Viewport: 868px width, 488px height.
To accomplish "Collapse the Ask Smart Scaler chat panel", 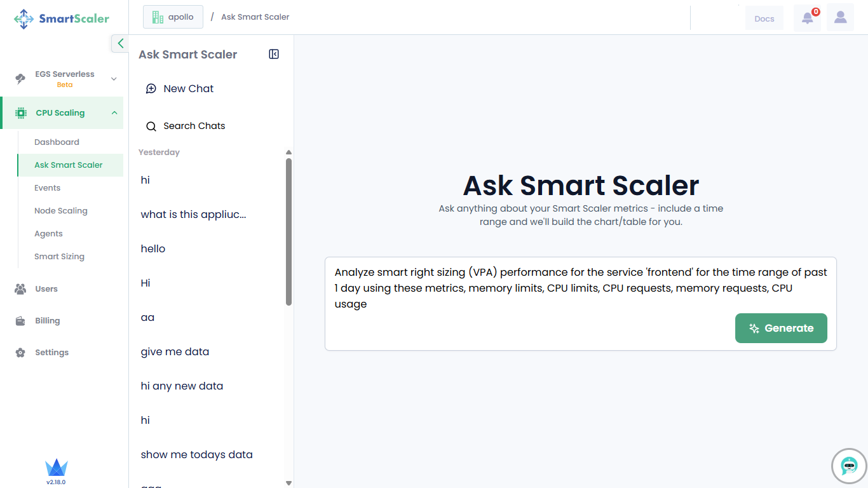I will (274, 55).
